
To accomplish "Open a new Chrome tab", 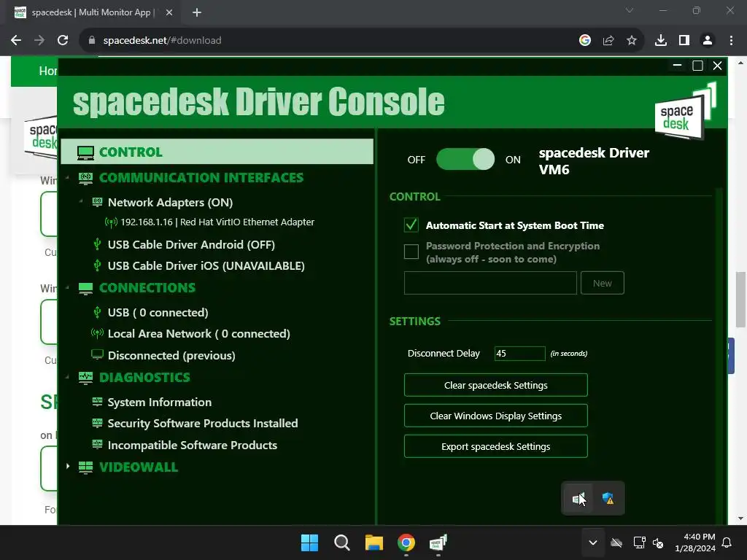I will pyautogui.click(x=197, y=12).
